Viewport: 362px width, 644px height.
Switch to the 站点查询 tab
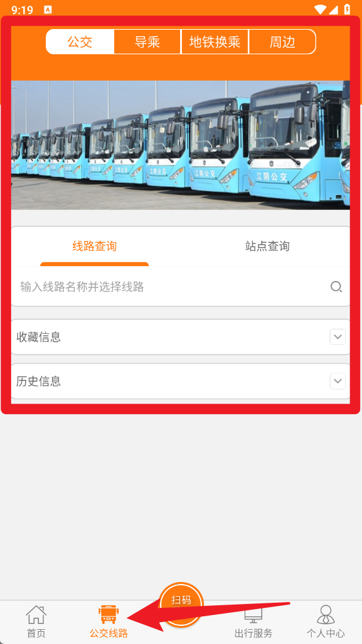pos(267,247)
